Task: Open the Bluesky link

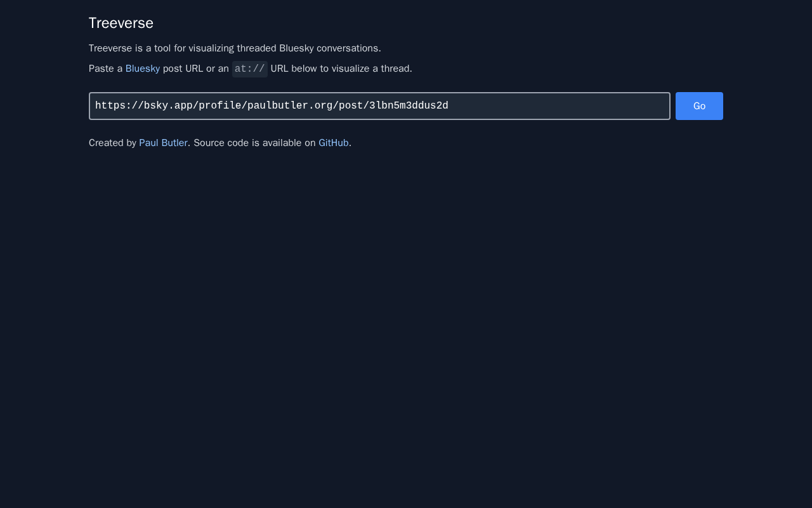Action: 143,69
